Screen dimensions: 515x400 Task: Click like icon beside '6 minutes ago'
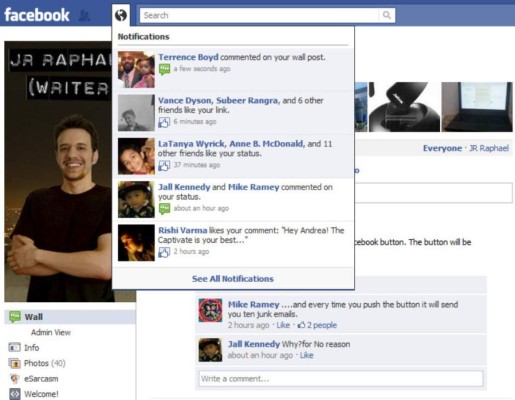tap(164, 122)
